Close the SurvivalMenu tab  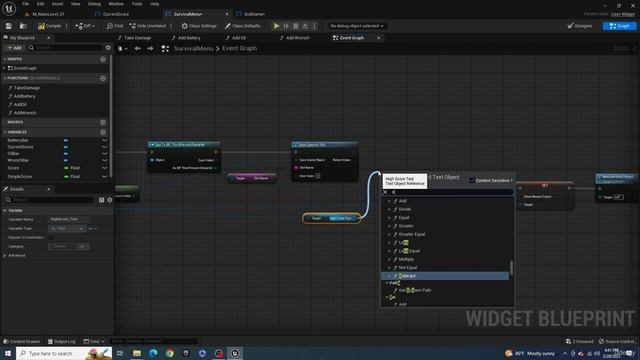(227, 14)
